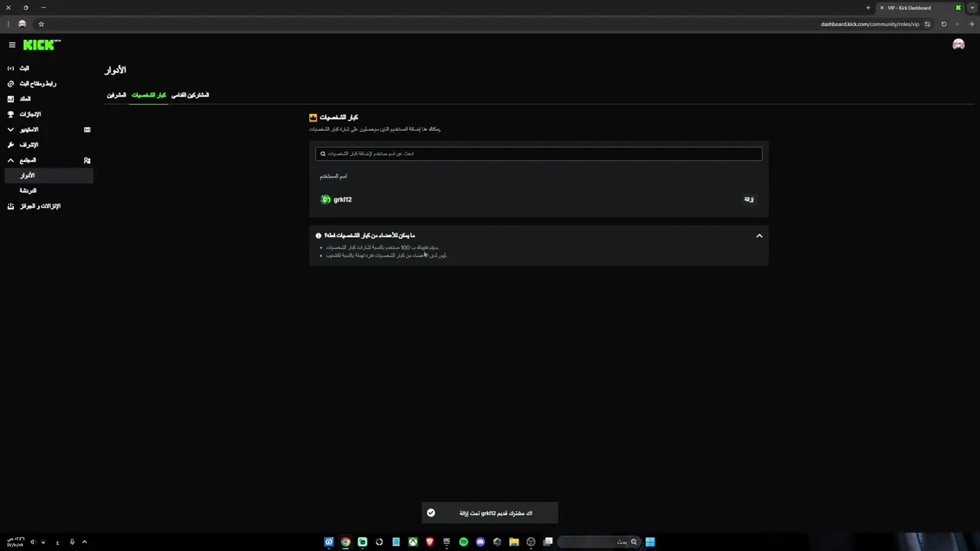Open OBS Studio from the taskbar
The image size is (980, 551).
531,542
